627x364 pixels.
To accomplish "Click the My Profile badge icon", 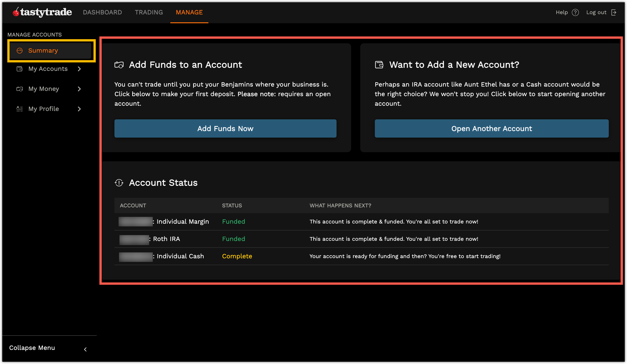I will [20, 109].
